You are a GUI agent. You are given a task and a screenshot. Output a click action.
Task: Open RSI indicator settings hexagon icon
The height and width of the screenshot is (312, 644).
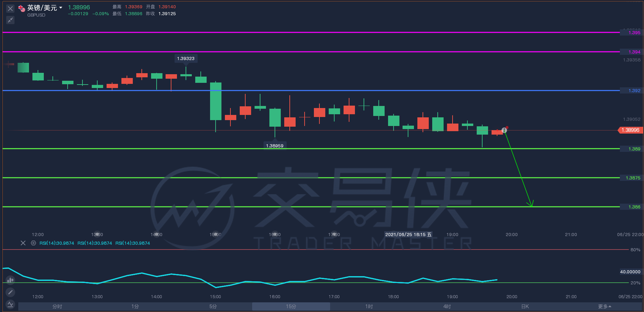(33, 243)
